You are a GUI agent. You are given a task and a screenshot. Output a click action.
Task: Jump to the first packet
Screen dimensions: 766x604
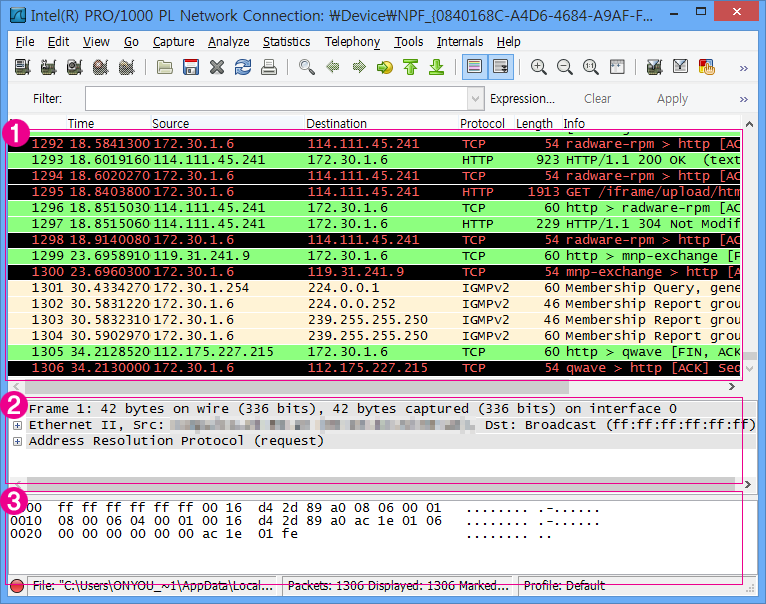pos(411,67)
